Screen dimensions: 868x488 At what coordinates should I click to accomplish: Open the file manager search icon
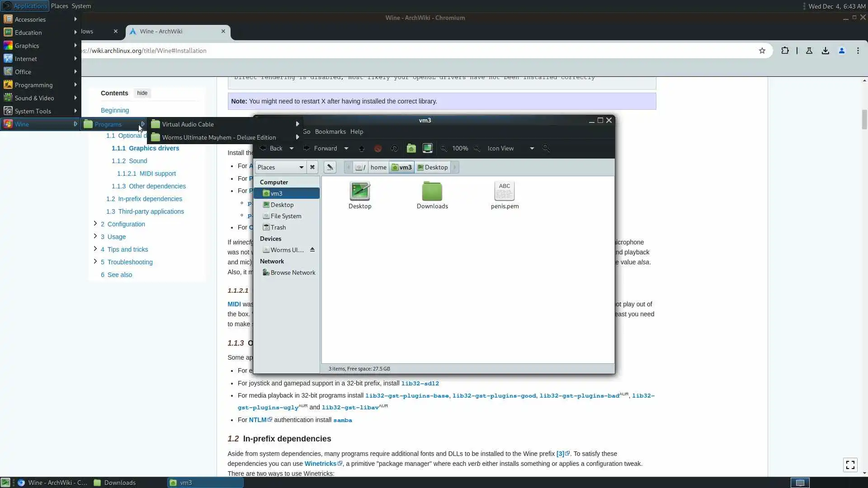[x=546, y=148]
